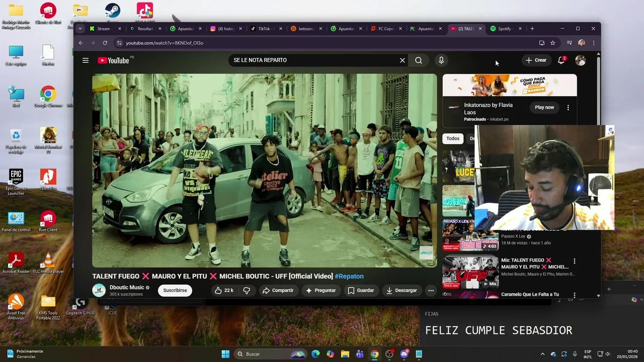Open Dboutic Music channel avatar

[x=99, y=290]
